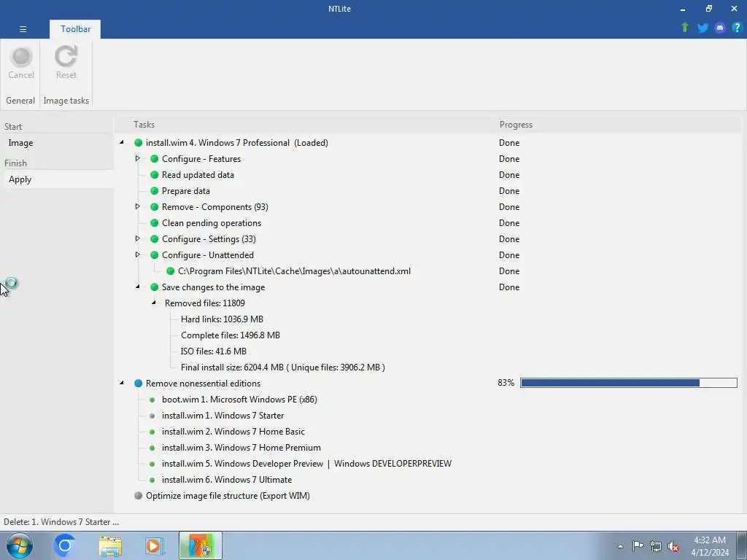Show hidden tray icons arrow
Screen dimensions: 747x560
620,546
